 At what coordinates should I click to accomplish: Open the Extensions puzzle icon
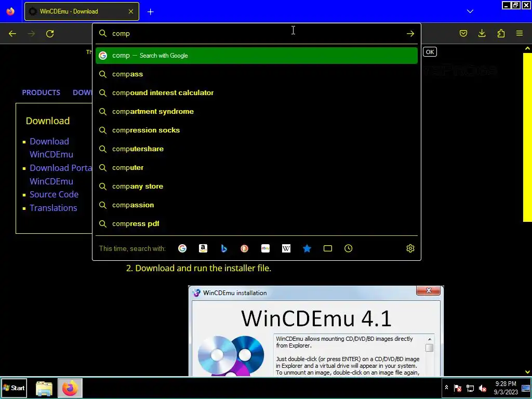pos(501,33)
